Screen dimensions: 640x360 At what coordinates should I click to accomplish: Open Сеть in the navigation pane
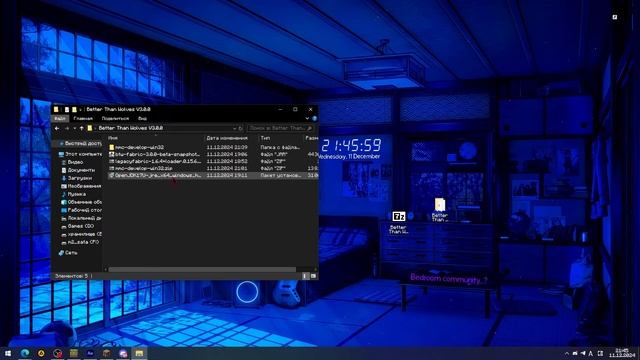[x=68, y=253]
